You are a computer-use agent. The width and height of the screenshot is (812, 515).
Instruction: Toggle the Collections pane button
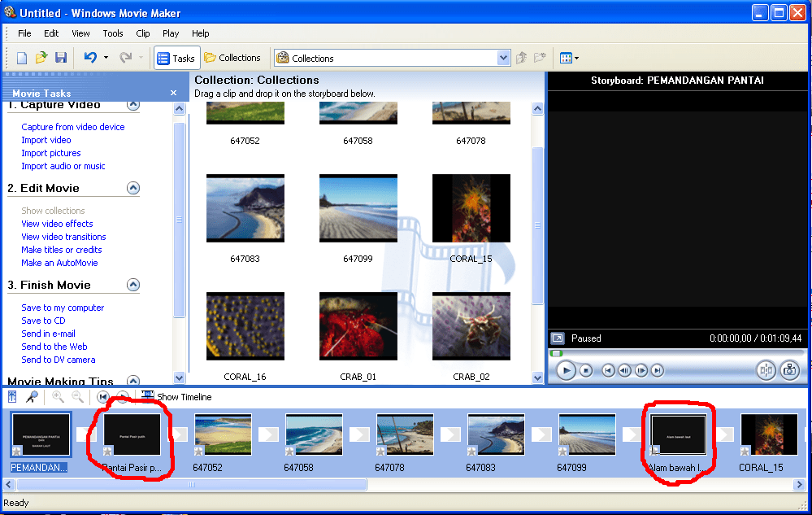(232, 58)
